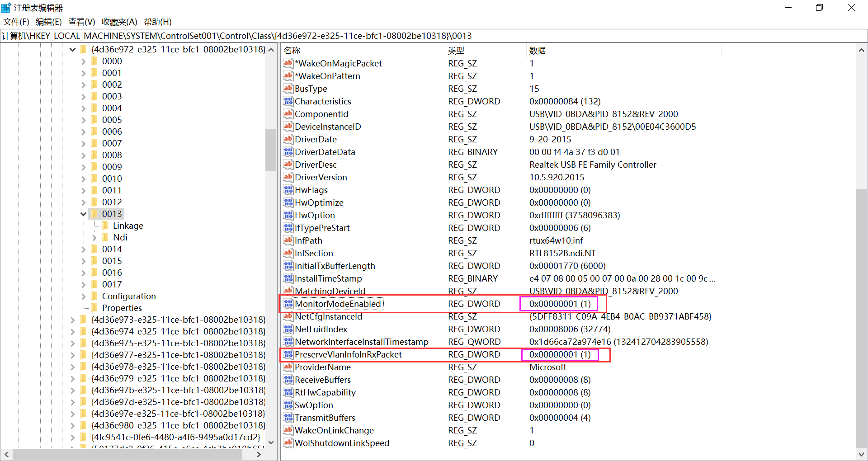The height and width of the screenshot is (461, 868).
Task: Expand the Ndi subkey
Action: click(x=94, y=237)
